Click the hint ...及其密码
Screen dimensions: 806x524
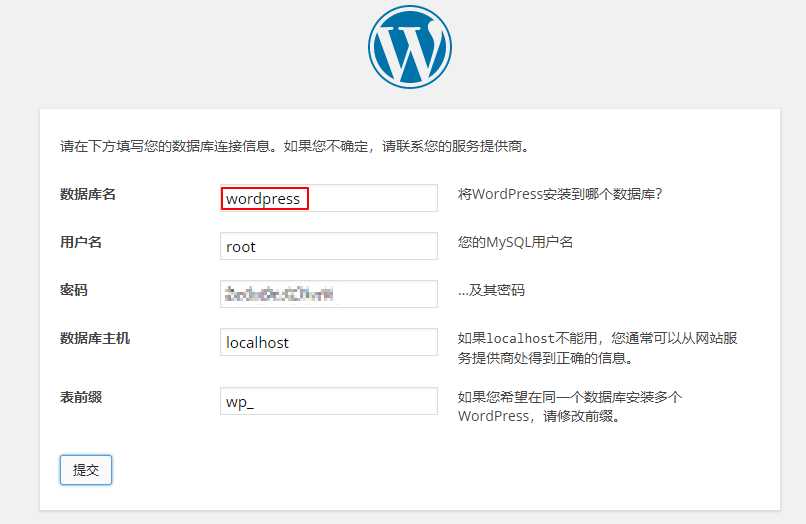(491, 290)
